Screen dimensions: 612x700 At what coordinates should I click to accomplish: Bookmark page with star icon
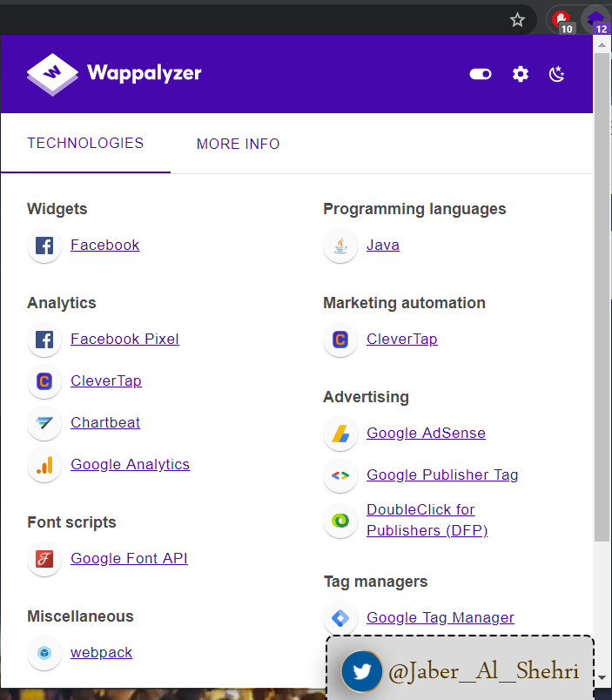pyautogui.click(x=517, y=20)
